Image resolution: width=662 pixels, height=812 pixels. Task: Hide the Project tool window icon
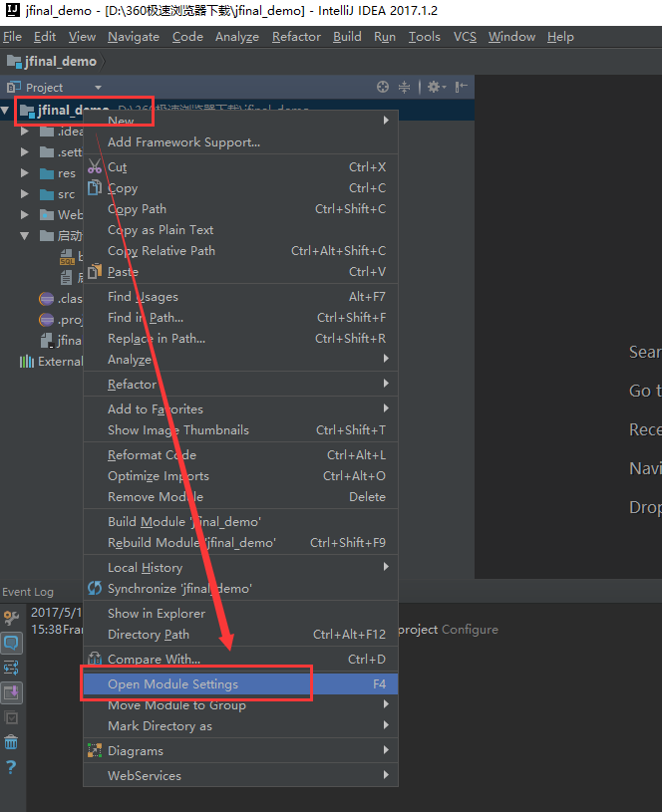tap(461, 87)
